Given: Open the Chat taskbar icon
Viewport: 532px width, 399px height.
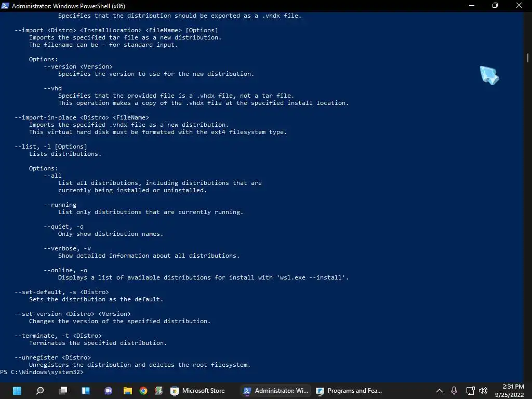Looking at the screenshot, I should pyautogui.click(x=108, y=391).
